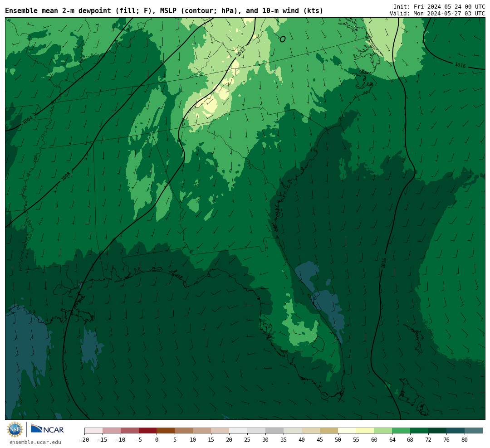Pick the pale yellow 50 to 55 swatch

click(x=347, y=431)
